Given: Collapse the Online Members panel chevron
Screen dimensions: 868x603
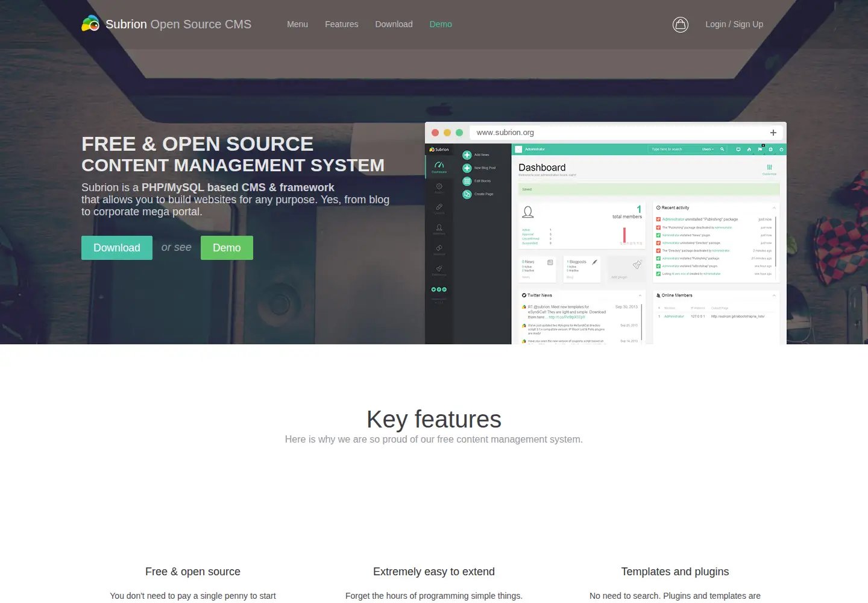Looking at the screenshot, I should click(x=774, y=295).
